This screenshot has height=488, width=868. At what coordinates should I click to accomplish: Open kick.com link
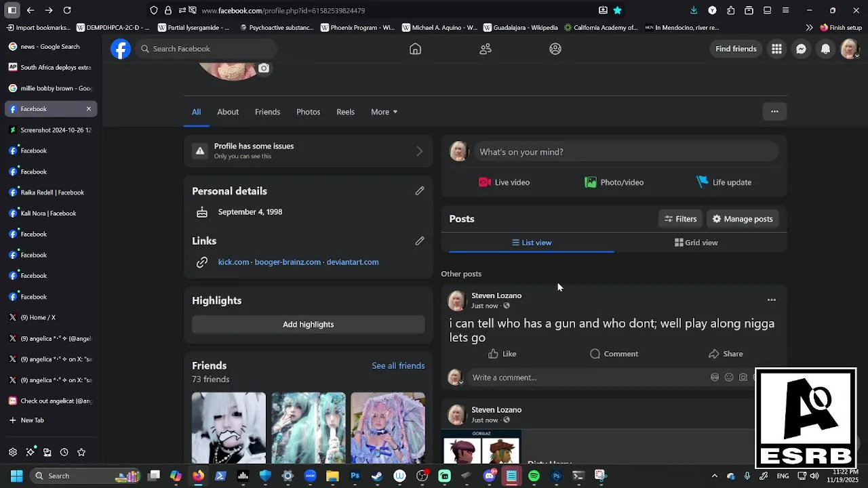(233, 262)
